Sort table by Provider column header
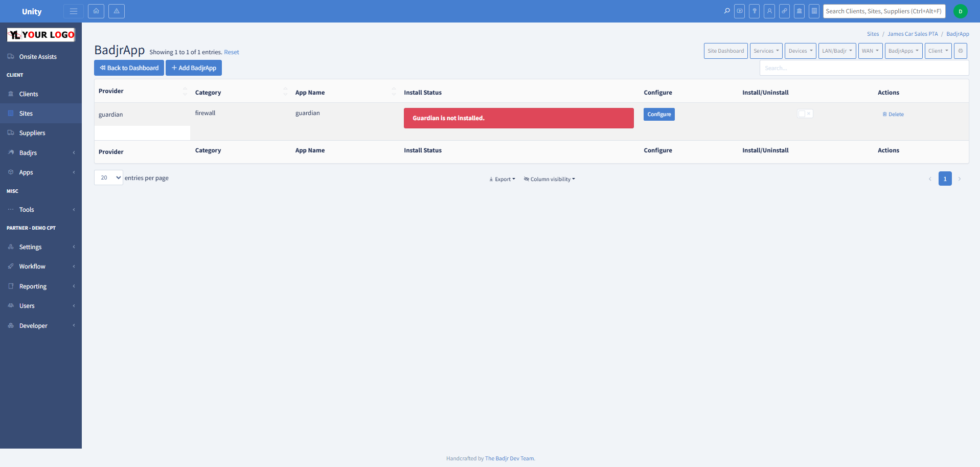This screenshot has width=980, height=467. point(142,91)
